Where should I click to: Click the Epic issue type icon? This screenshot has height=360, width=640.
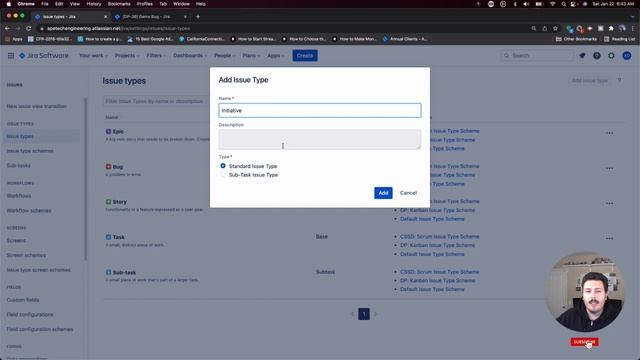click(108, 131)
